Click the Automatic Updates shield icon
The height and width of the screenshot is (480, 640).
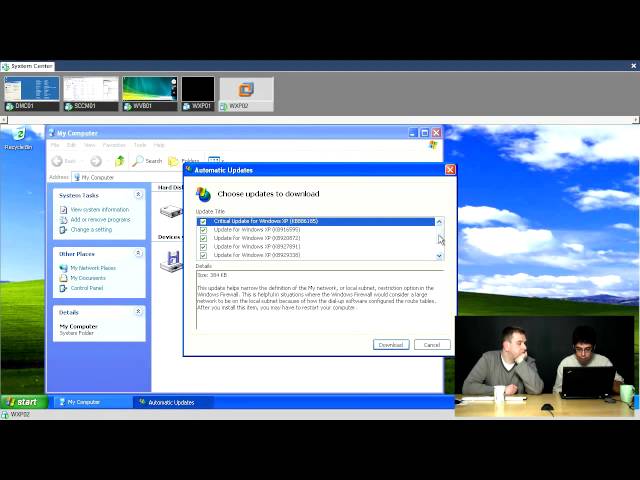(x=203, y=194)
